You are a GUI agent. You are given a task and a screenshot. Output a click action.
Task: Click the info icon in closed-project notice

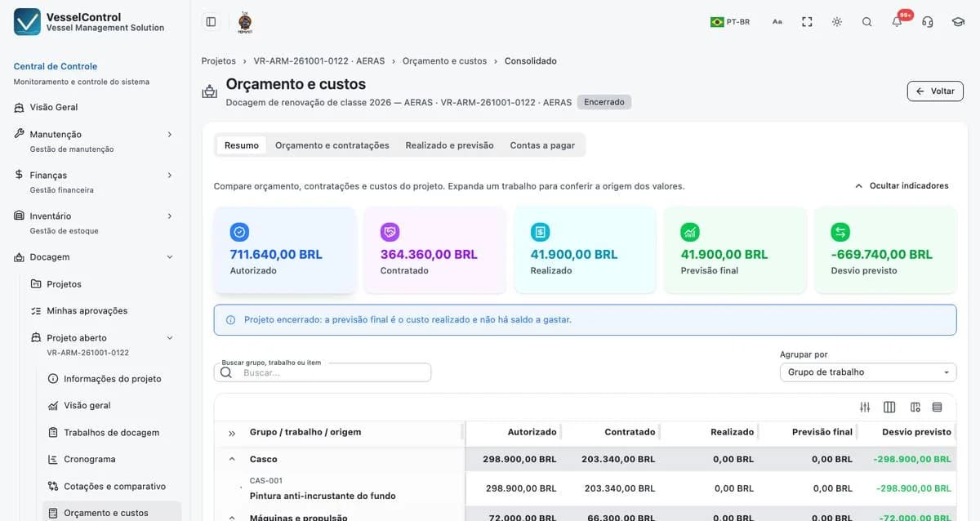[230, 320]
